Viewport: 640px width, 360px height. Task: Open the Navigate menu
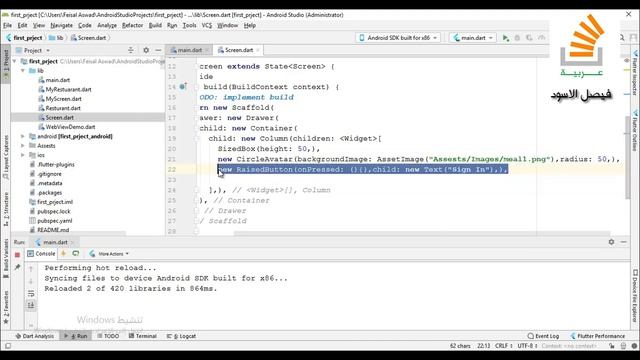tap(62, 25)
